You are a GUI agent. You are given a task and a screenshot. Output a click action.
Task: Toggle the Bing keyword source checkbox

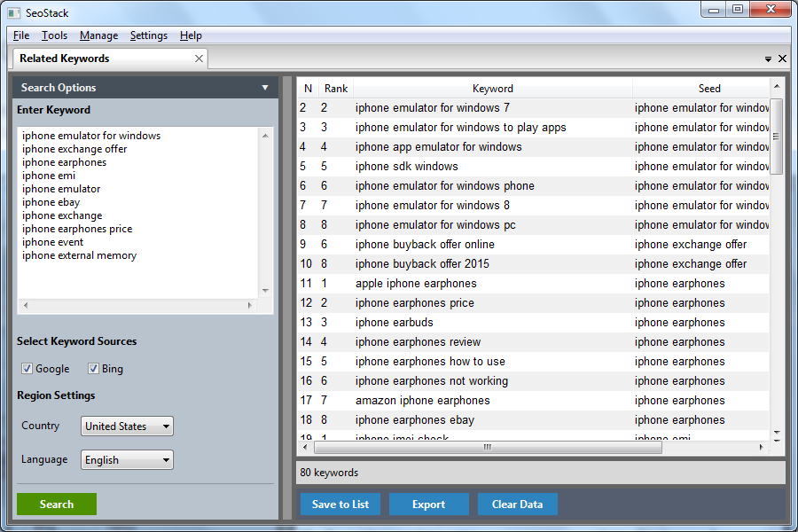pos(93,368)
